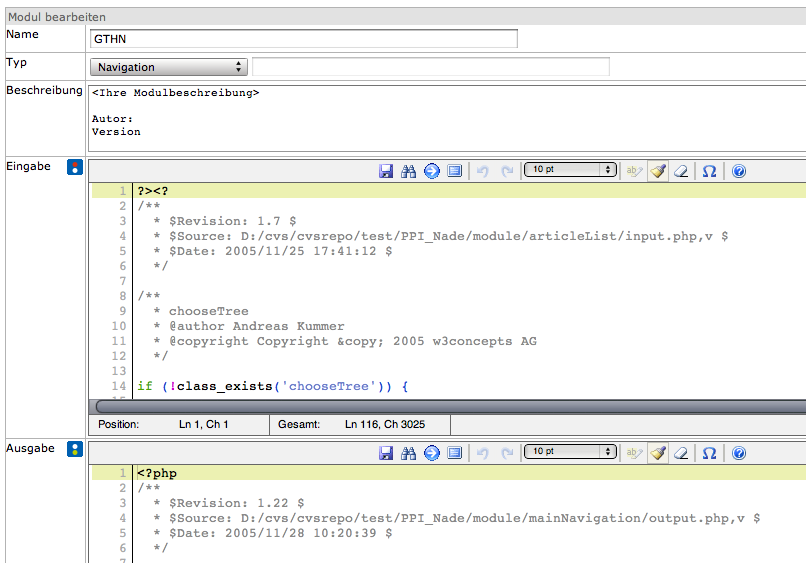Toggle syntax highlighting brush in Ausgabe toolbar
The width and height of the screenshot is (806, 563).
[657, 453]
